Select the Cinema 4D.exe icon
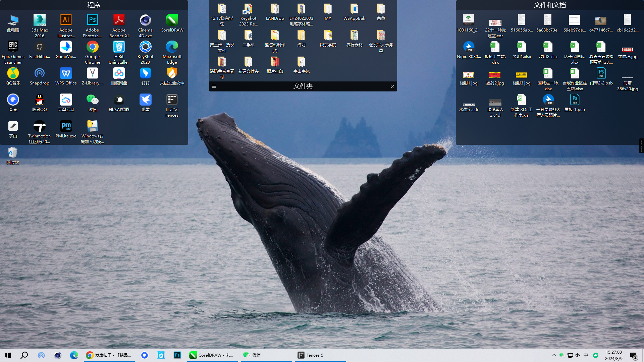Image resolution: width=644 pixels, height=362 pixels. (x=146, y=26)
